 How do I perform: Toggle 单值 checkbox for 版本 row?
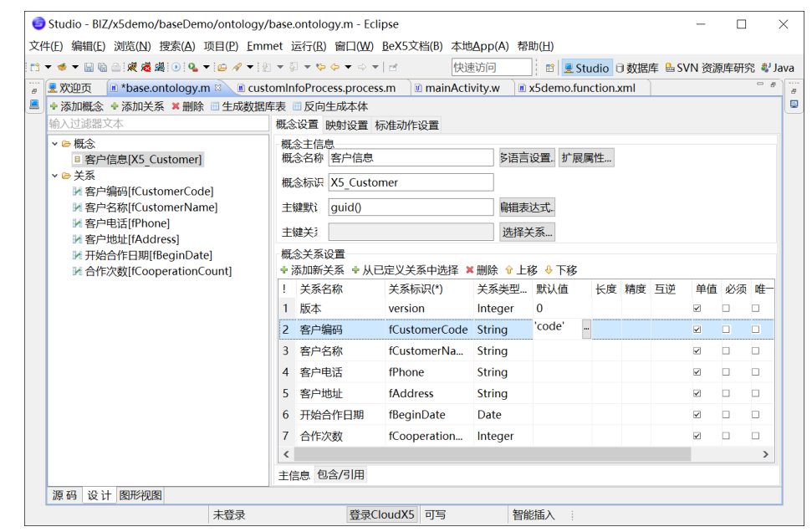697,308
